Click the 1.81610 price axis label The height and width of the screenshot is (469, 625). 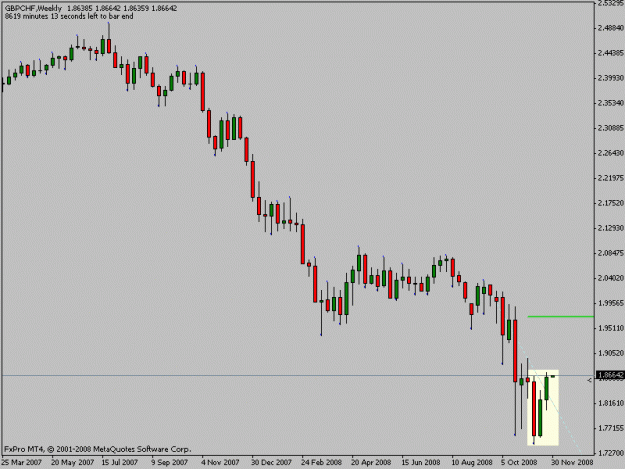point(611,403)
